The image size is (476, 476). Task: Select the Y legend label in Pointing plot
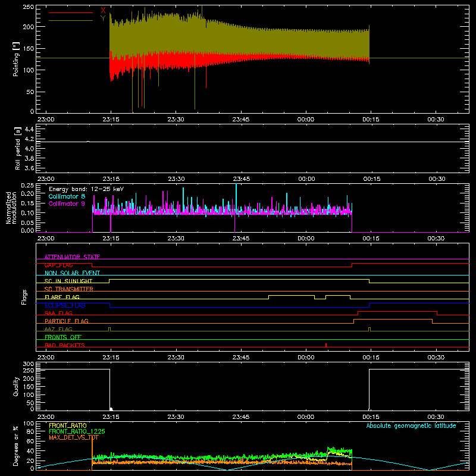click(x=103, y=18)
